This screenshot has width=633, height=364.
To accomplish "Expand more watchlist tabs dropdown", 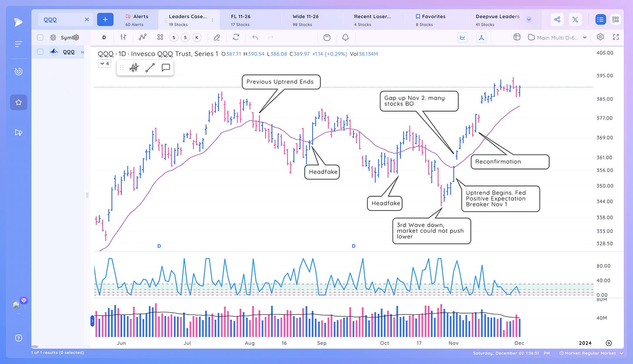I will point(529,20).
